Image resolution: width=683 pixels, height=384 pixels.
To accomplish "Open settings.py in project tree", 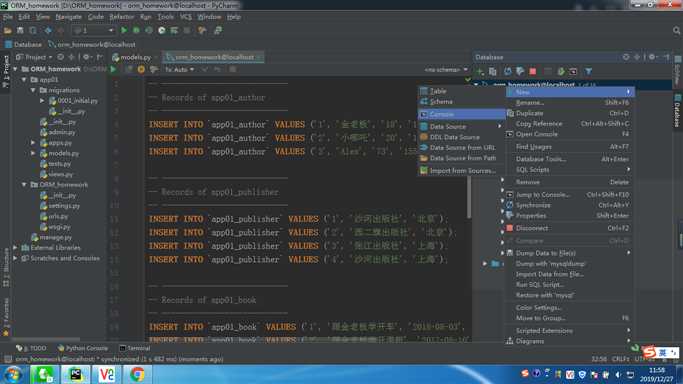I will (60, 206).
